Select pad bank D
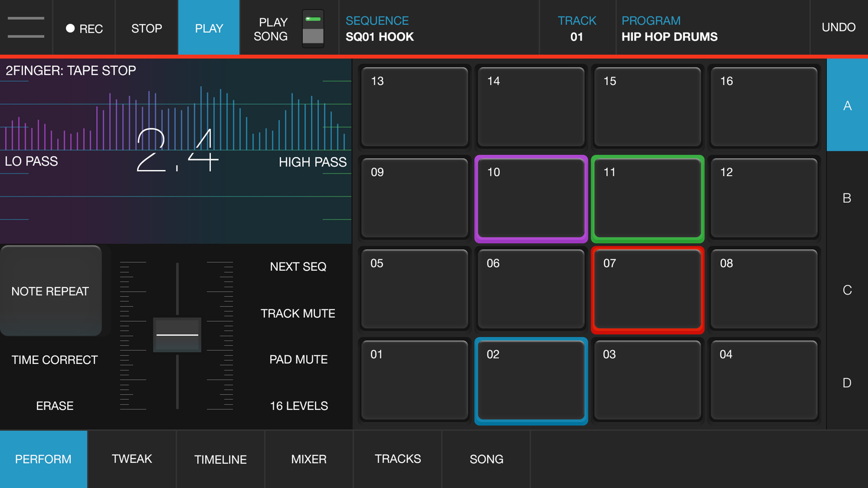This screenshot has height=488, width=868. 847,383
